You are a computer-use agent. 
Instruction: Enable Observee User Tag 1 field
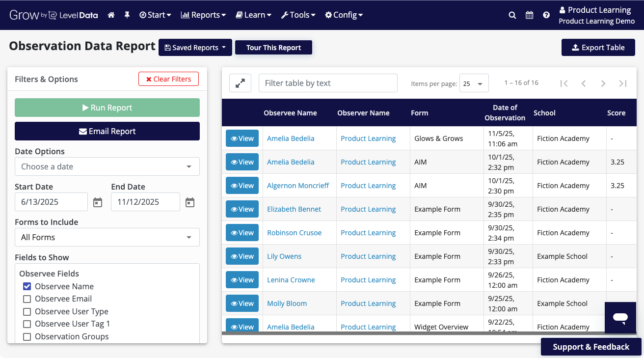tap(27, 324)
